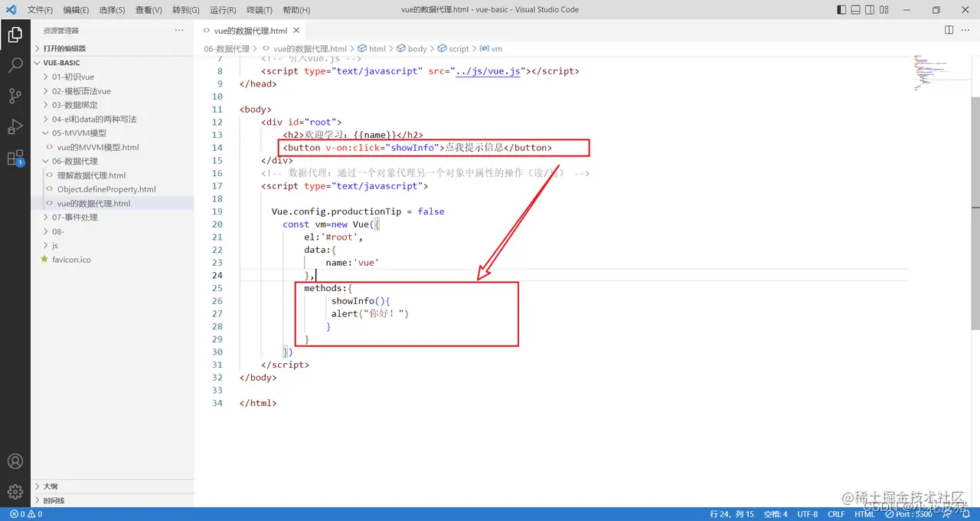Open the 帮助(H) menu

coord(296,10)
